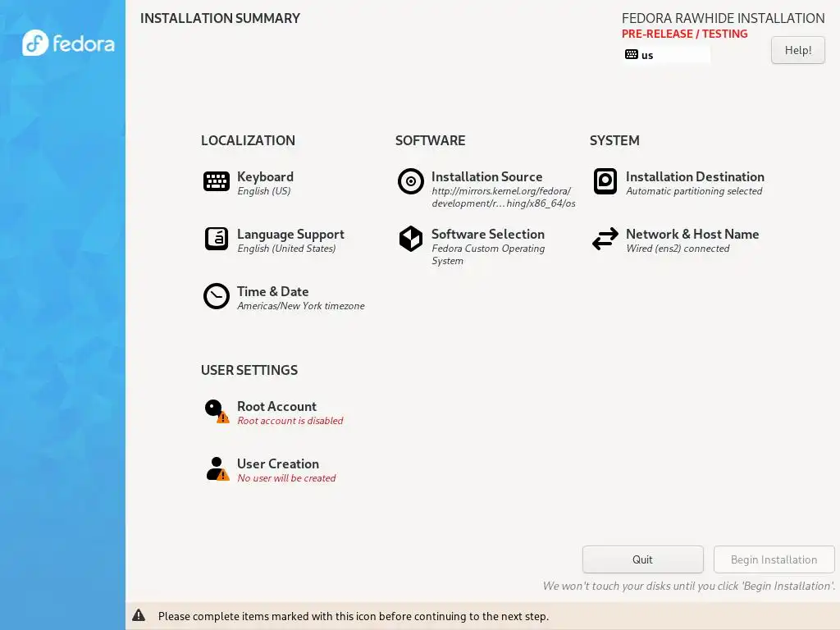Open Network & Host Name settings

[692, 234]
